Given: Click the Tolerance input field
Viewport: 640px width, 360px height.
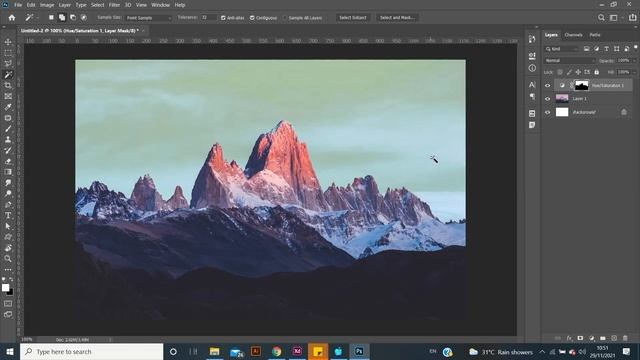Looking at the screenshot, I should pyautogui.click(x=208, y=18).
